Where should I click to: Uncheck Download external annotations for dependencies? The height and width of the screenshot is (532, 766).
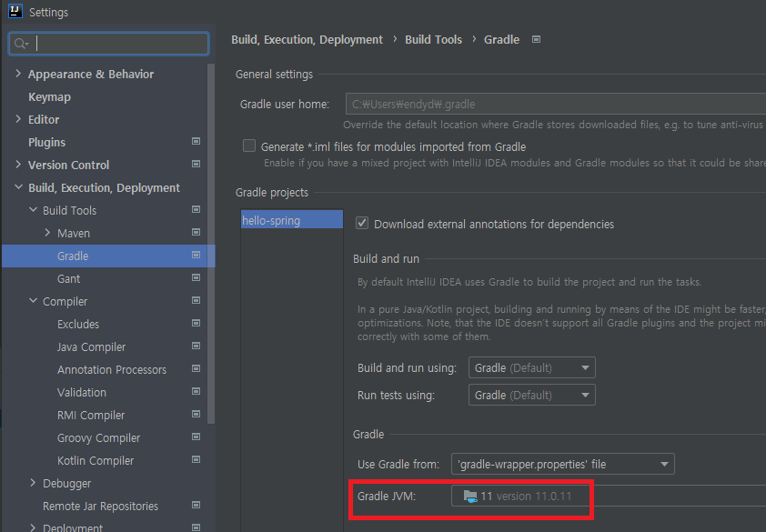tap(362, 223)
